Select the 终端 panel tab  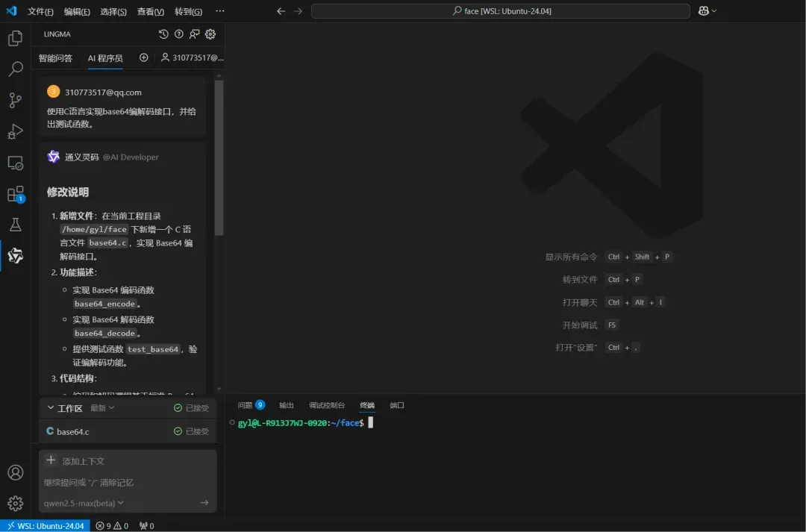pyautogui.click(x=367, y=405)
